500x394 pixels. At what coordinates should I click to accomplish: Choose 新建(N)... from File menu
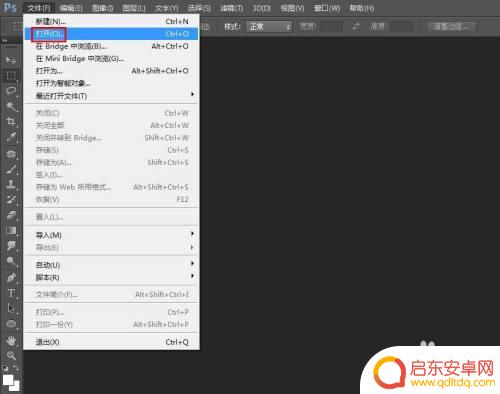point(111,22)
